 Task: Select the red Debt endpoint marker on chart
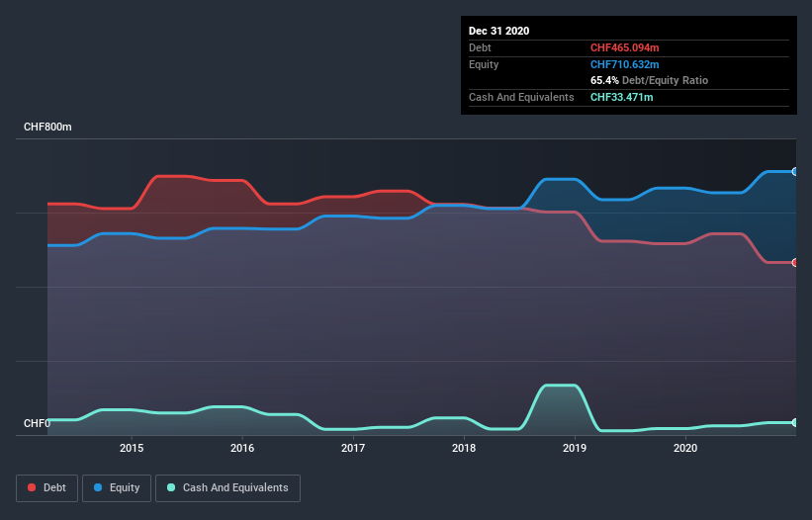coord(794,262)
